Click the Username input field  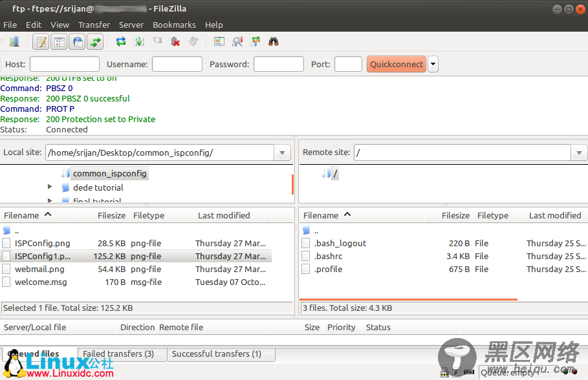(x=177, y=64)
